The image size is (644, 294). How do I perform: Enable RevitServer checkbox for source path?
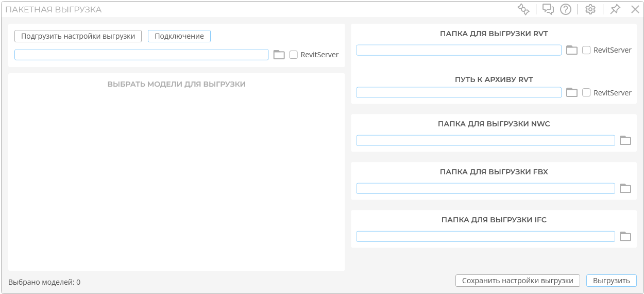coord(294,55)
